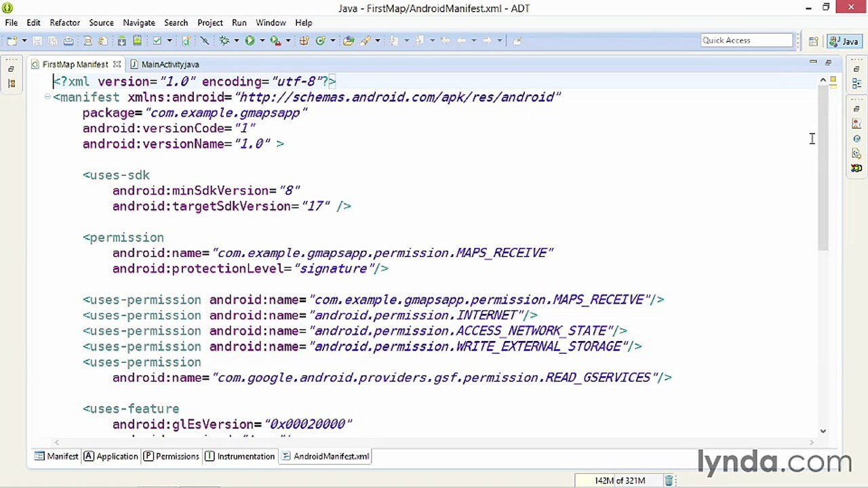
Task: Toggle Skip All Breakpoints icon
Action: (204, 41)
